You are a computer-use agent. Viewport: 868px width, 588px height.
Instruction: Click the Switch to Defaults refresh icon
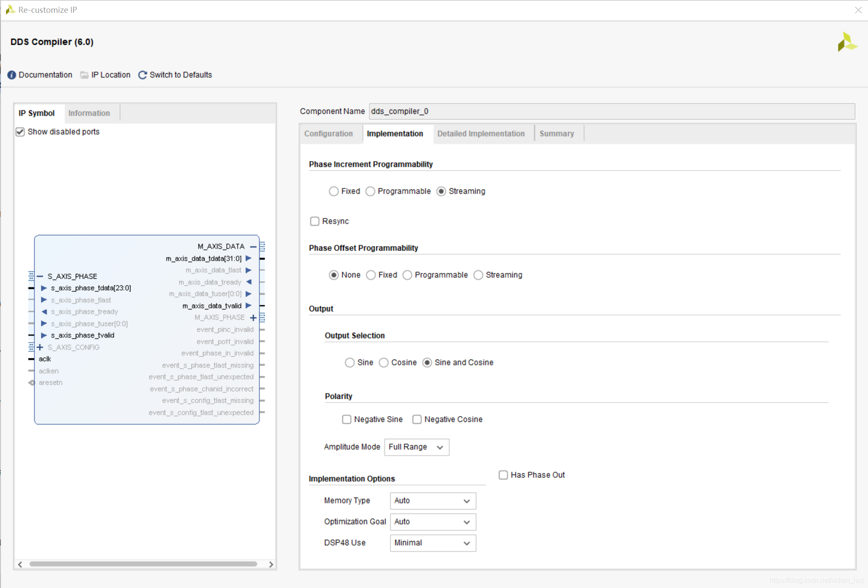click(x=142, y=75)
